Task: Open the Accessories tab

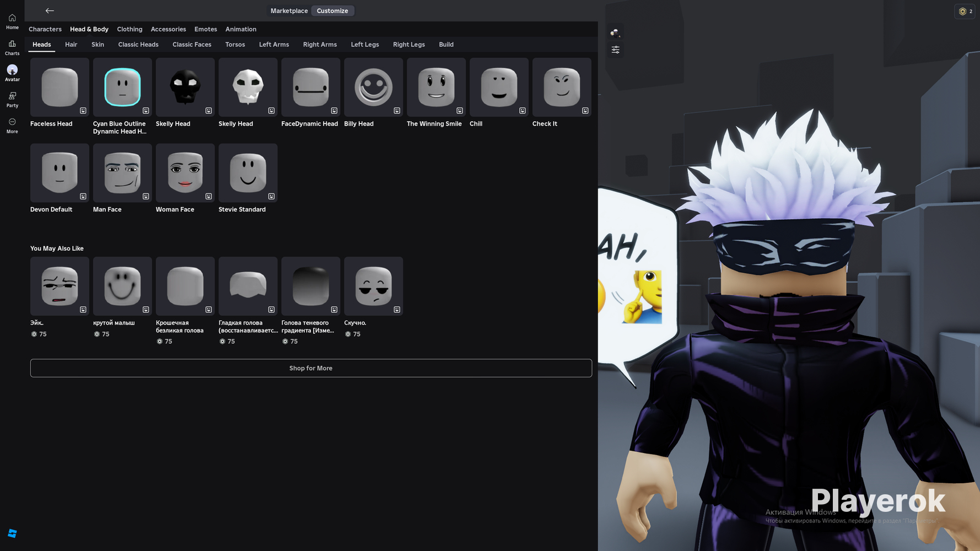Action: [168, 29]
